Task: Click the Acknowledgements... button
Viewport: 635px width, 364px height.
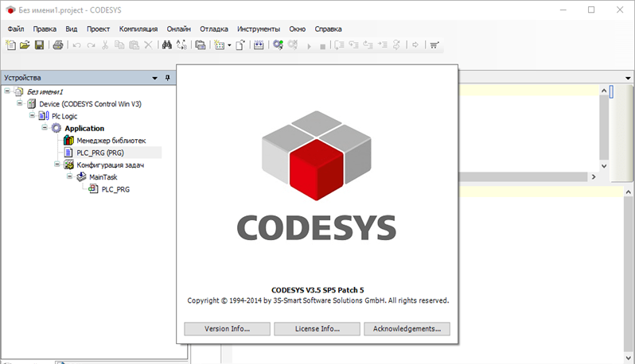Action: tap(407, 329)
